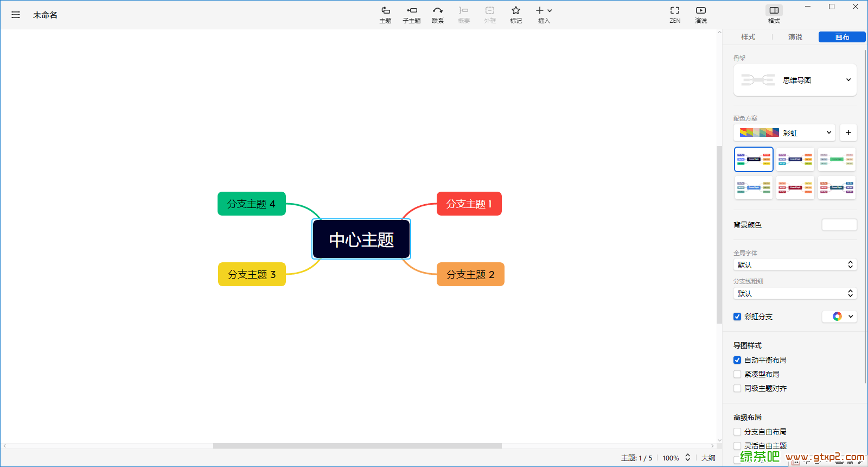
Task: Enter ZEN mode
Action: 675,14
